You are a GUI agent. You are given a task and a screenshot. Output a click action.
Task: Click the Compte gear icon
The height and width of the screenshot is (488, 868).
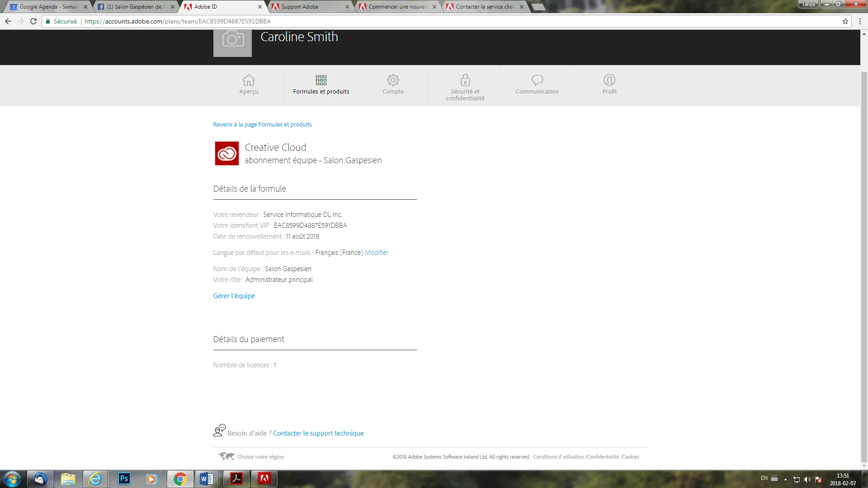393,80
